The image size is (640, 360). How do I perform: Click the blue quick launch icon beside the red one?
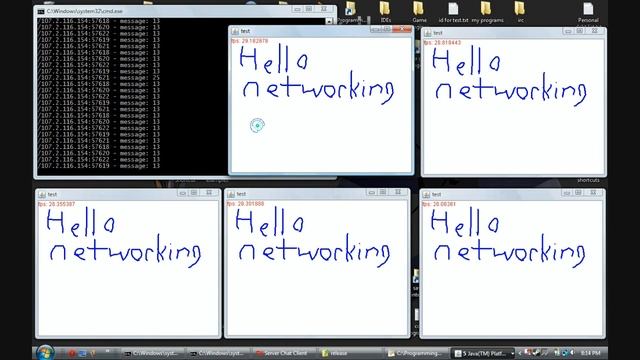82,353
